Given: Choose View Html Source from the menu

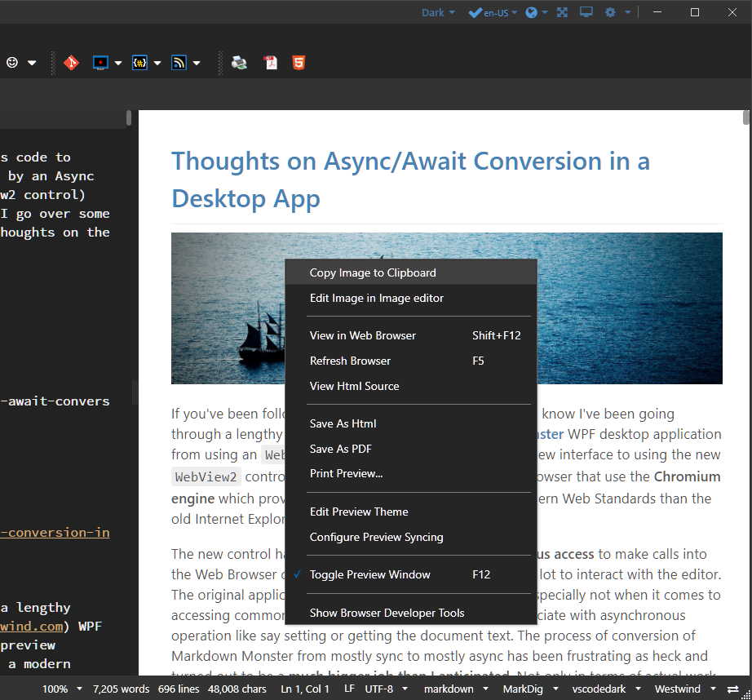Looking at the screenshot, I should 354,386.
